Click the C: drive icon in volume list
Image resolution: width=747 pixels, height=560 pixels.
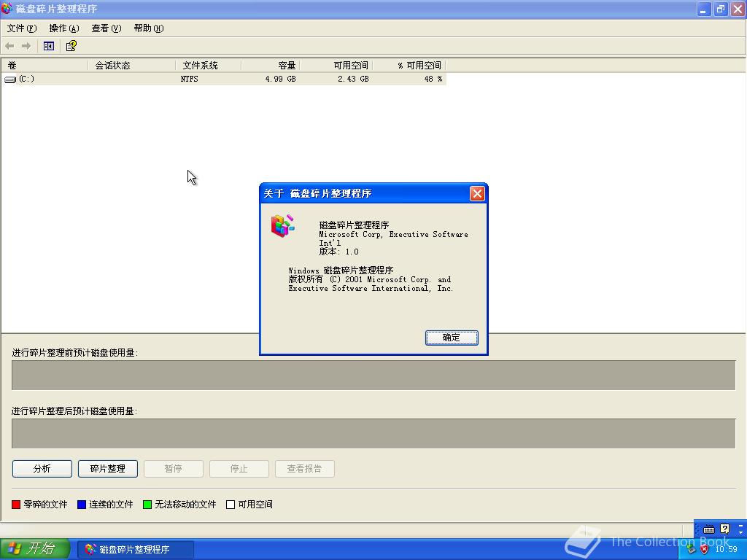[10, 79]
